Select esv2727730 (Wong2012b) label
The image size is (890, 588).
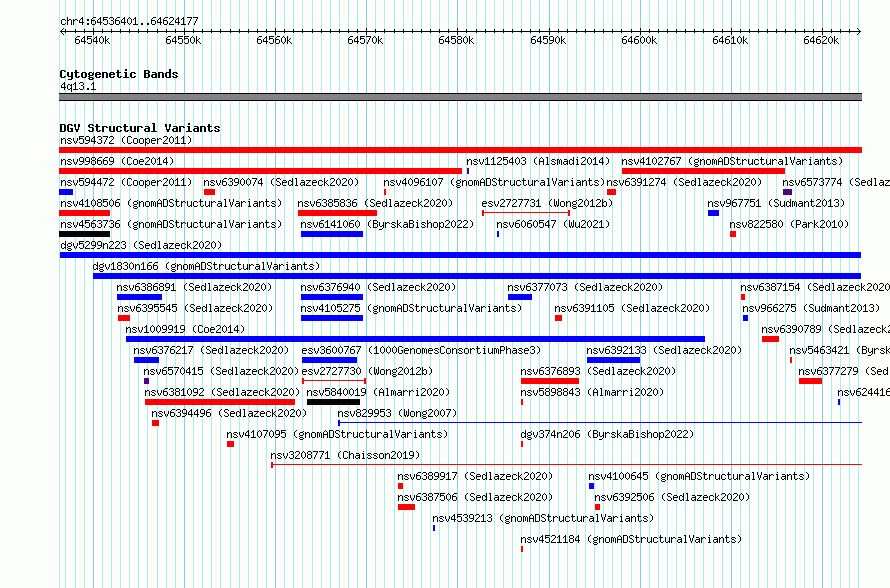click(367, 371)
